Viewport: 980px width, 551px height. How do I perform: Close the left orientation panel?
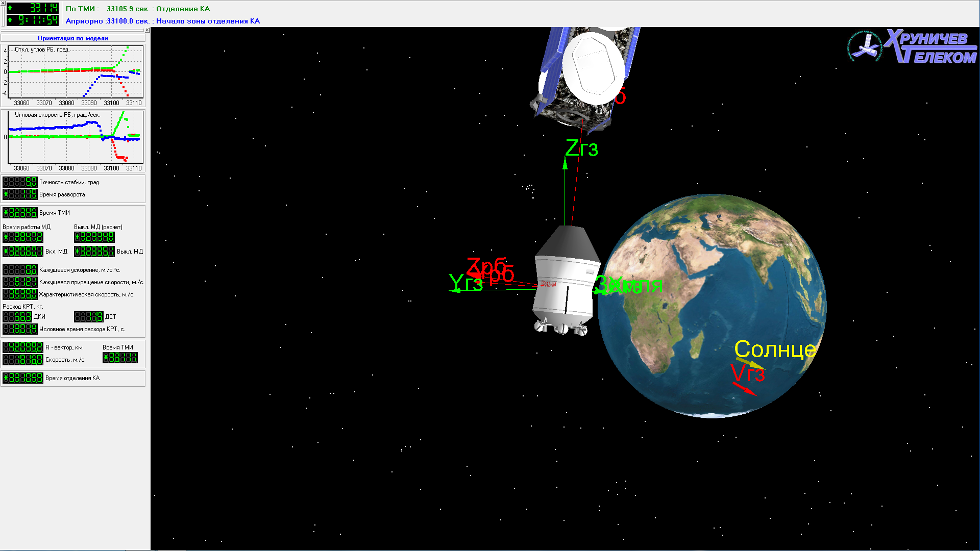pos(148,30)
